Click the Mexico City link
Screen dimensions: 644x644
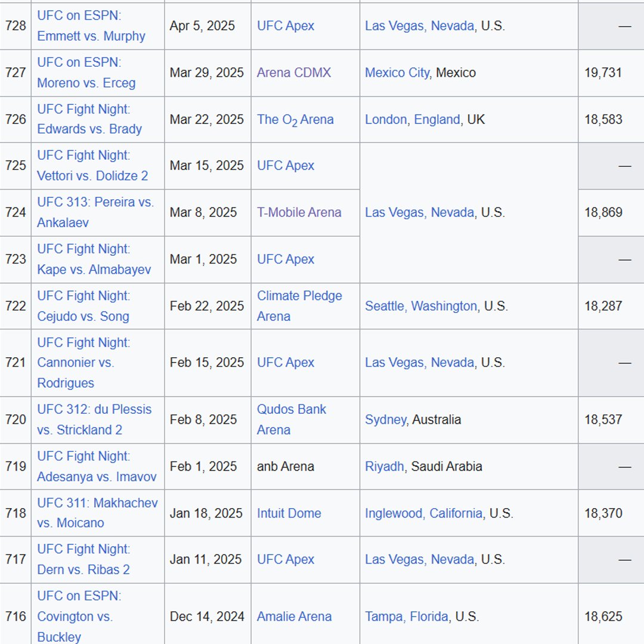coord(397,73)
